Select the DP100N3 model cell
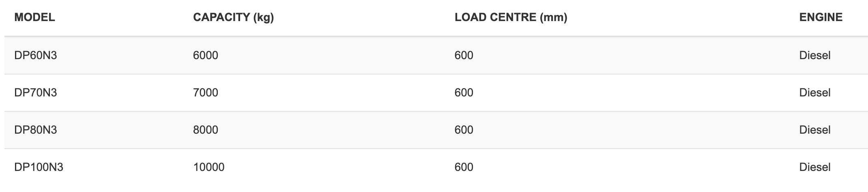 [39, 167]
